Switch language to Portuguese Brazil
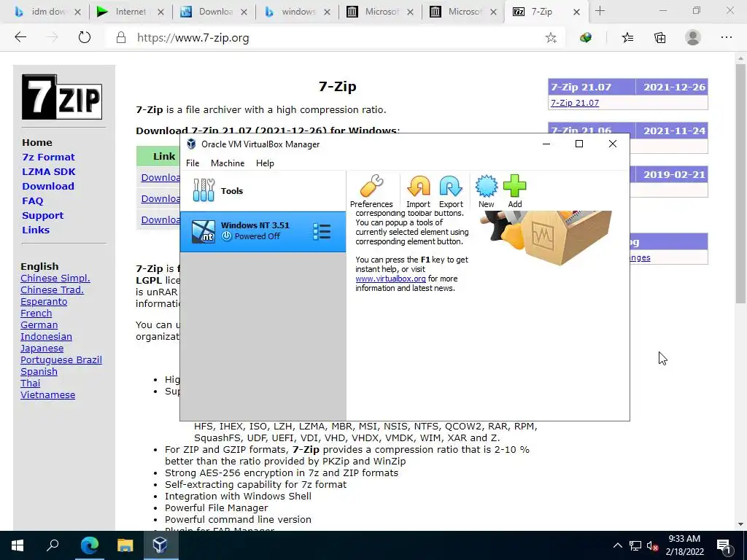The image size is (747, 560). tap(61, 359)
